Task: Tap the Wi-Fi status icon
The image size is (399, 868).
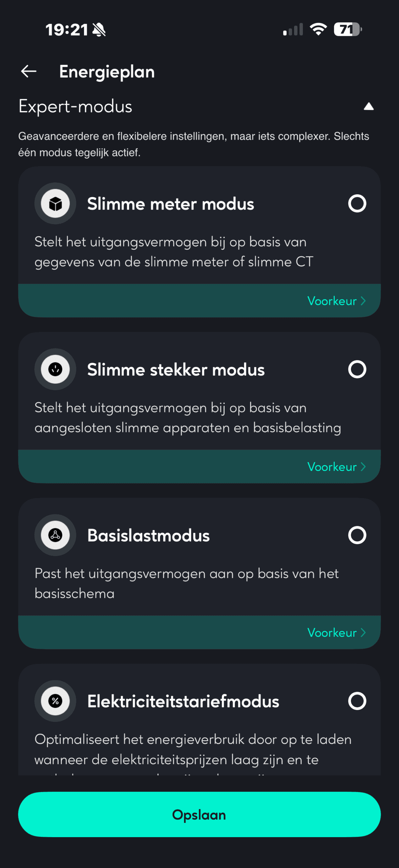Action: [318, 29]
